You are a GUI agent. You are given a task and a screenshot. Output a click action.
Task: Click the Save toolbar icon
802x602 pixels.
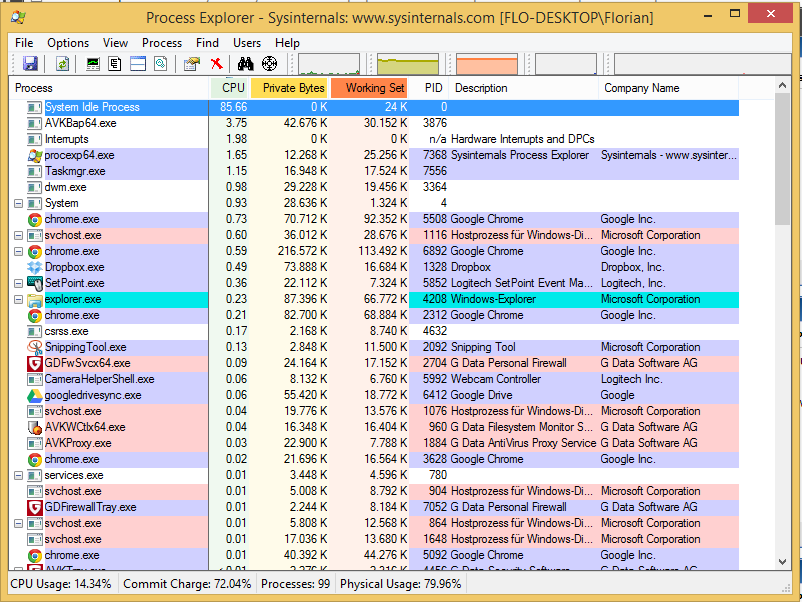pos(30,64)
